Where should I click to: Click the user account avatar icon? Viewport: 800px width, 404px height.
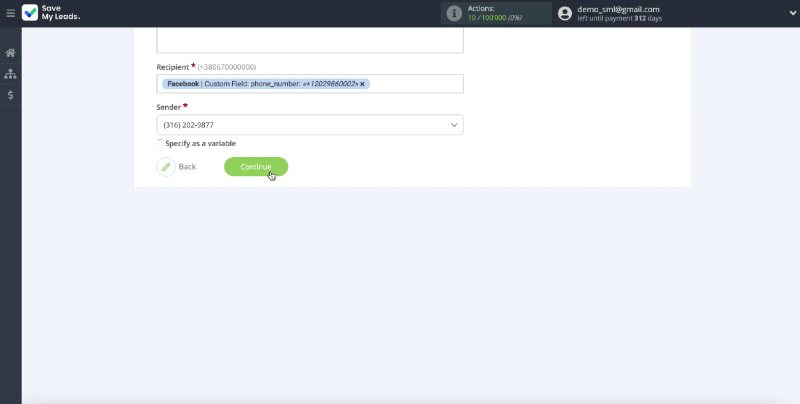565,13
